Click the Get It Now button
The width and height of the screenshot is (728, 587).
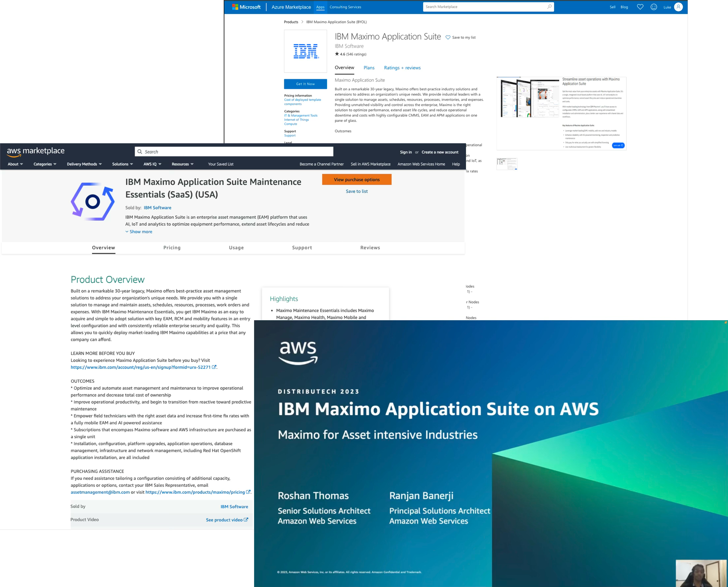click(305, 84)
